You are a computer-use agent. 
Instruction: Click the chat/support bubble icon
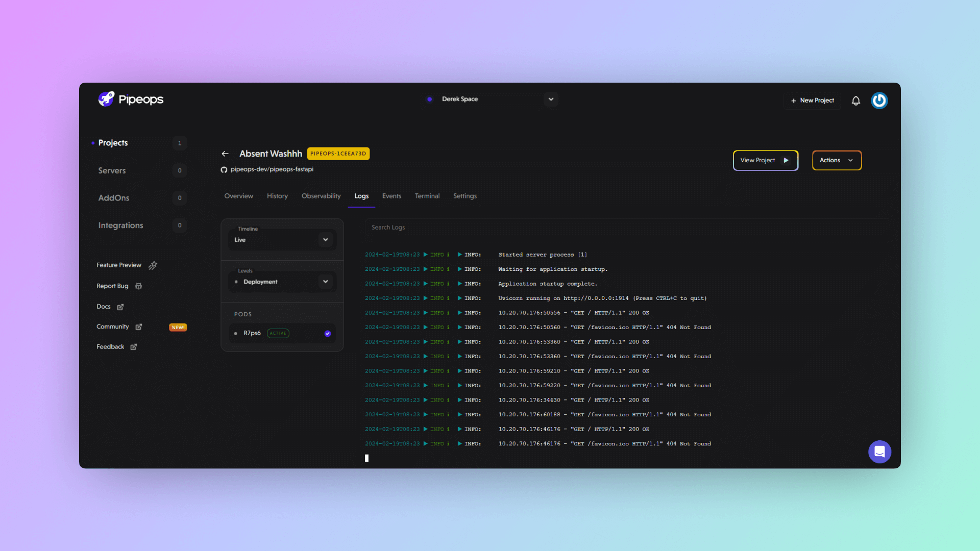(880, 452)
